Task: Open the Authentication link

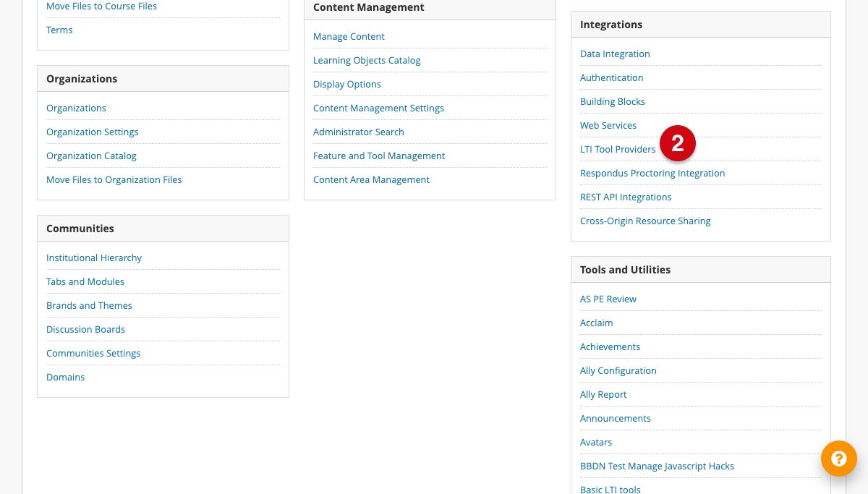Action: pyautogui.click(x=611, y=77)
